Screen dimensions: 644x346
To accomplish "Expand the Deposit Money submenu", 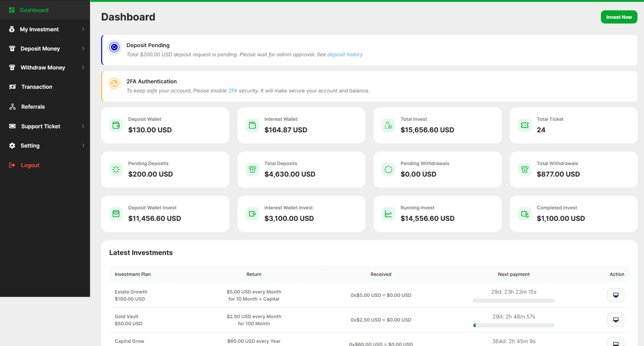I will [83, 48].
